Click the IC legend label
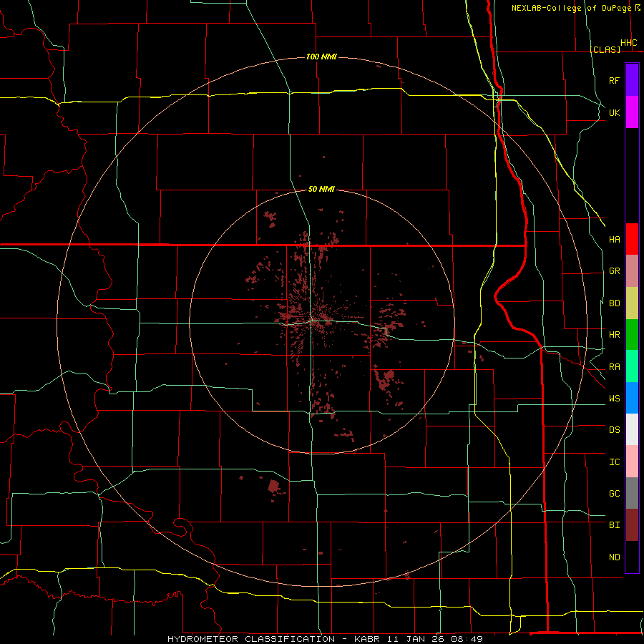Viewport: 644px width, 644px height. pos(615,462)
